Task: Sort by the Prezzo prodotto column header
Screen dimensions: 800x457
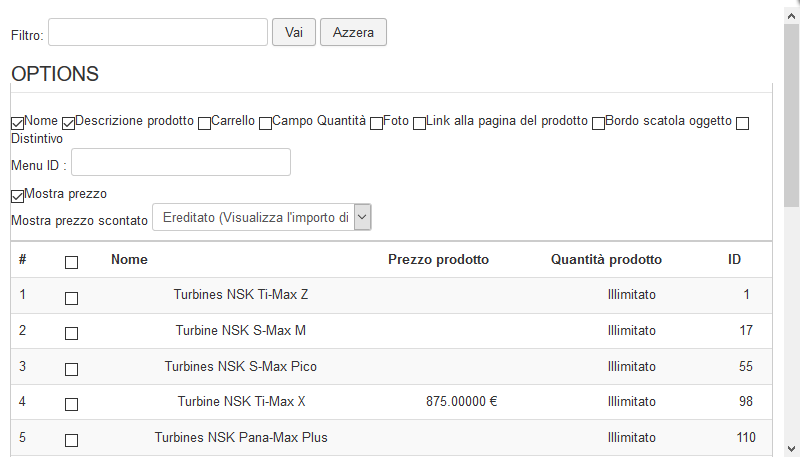Action: click(438, 260)
